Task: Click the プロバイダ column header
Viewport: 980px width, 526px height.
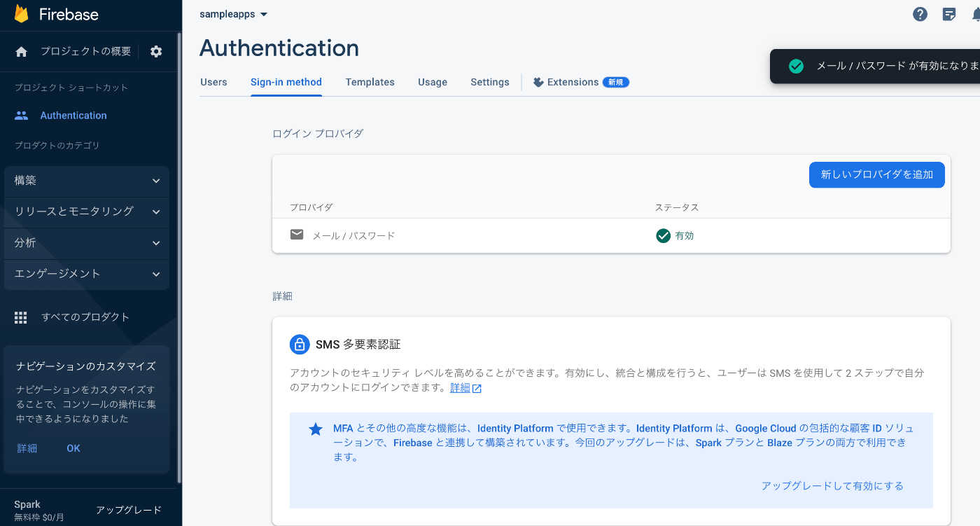Action: [x=311, y=207]
